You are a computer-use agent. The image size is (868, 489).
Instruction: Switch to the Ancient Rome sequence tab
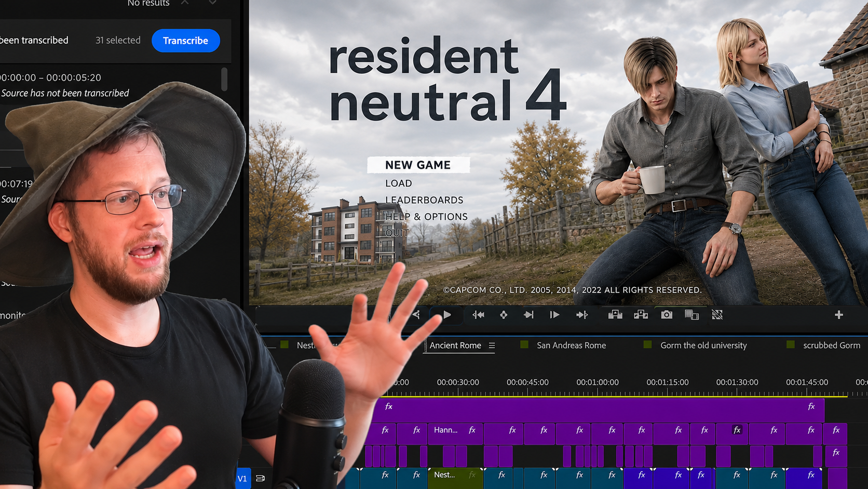[x=455, y=345]
